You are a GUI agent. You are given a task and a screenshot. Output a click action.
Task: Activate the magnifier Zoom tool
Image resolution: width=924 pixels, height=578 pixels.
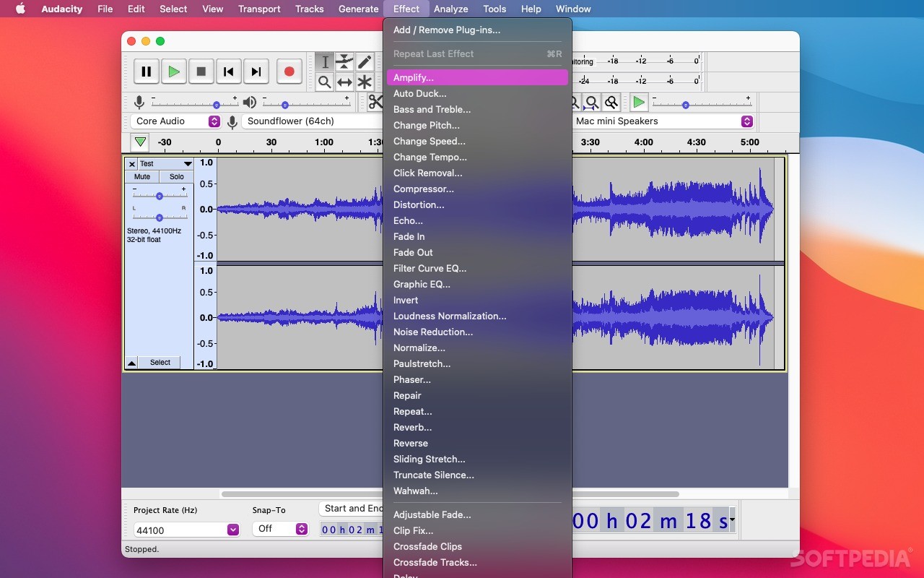(325, 82)
